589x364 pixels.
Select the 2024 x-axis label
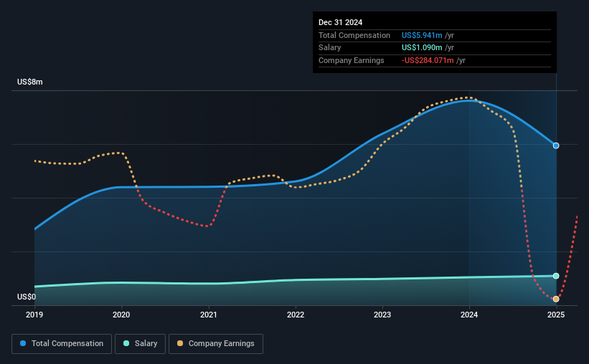[x=469, y=315]
